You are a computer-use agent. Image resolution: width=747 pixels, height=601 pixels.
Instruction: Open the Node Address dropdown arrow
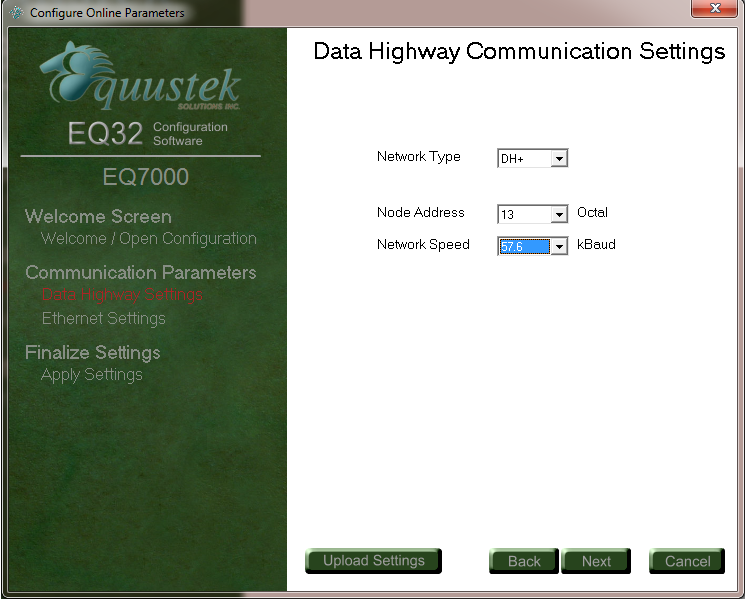559,214
